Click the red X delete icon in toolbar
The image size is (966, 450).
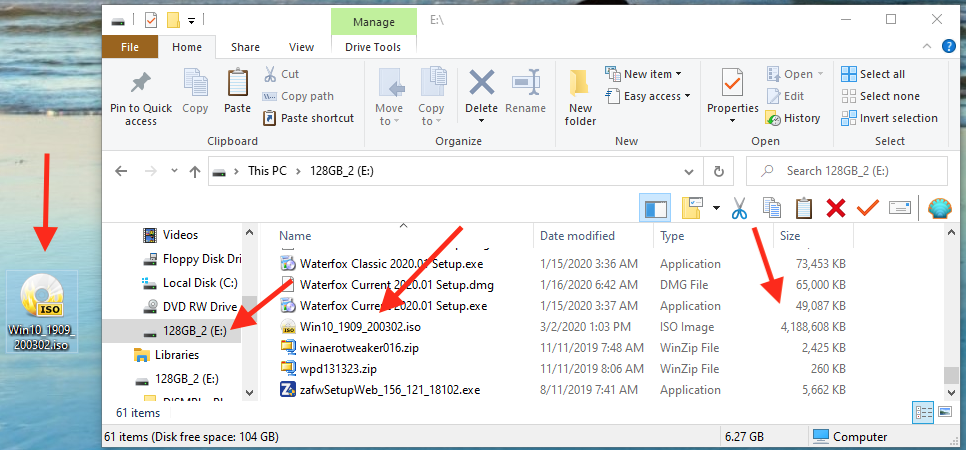tap(836, 208)
